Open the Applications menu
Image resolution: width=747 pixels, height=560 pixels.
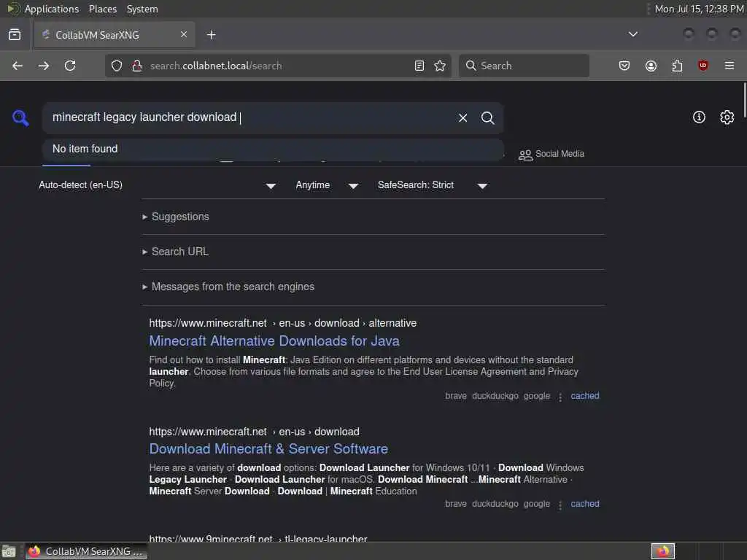(52, 9)
